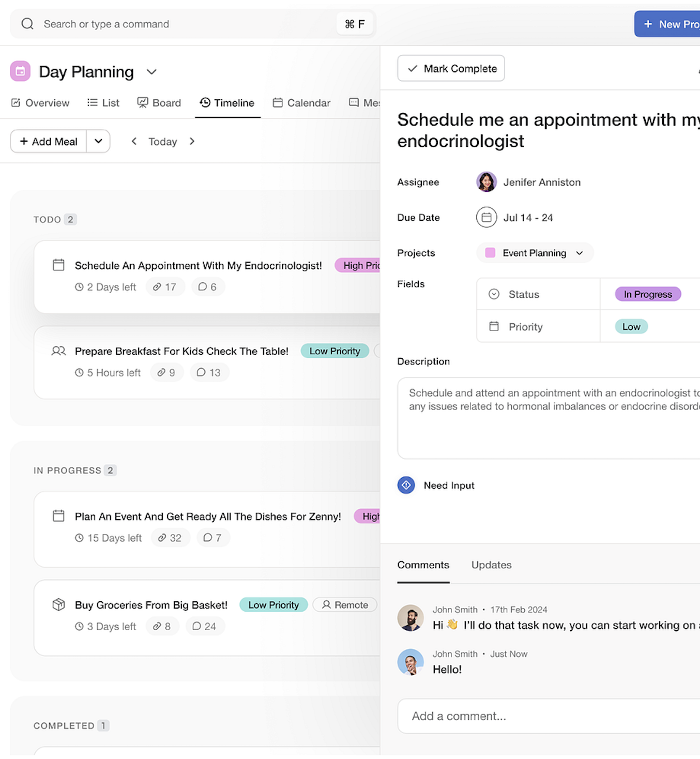700x759 pixels.
Task: Open Schedule An Appointment With My Endocrinologist task
Action: pos(198,265)
